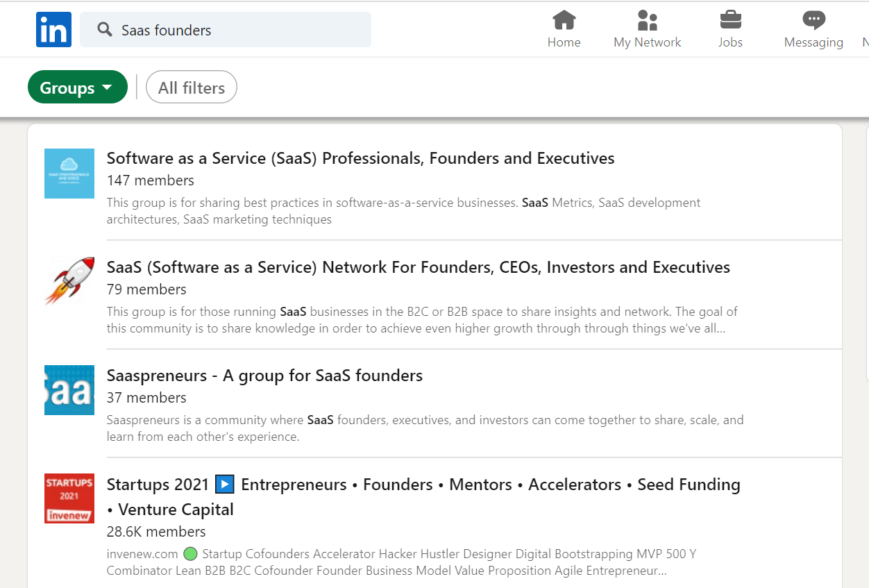The image size is (869, 588).
Task: Click the search magnifier icon
Action: tap(105, 30)
